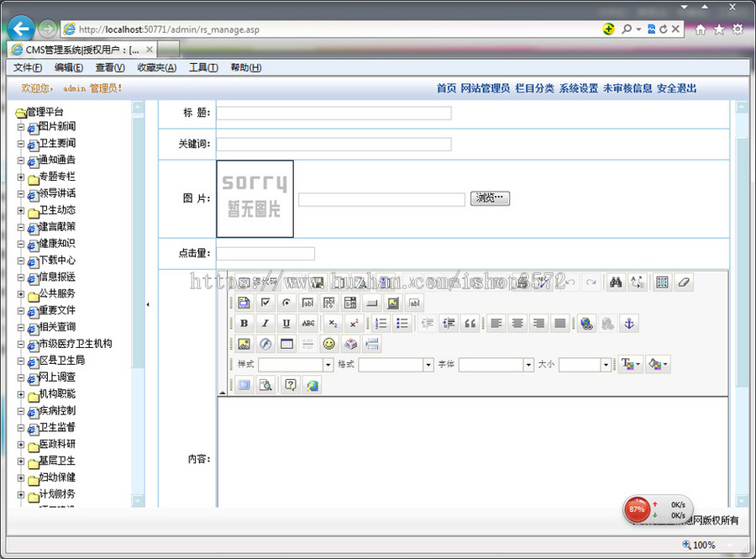Insert special character

(350, 344)
